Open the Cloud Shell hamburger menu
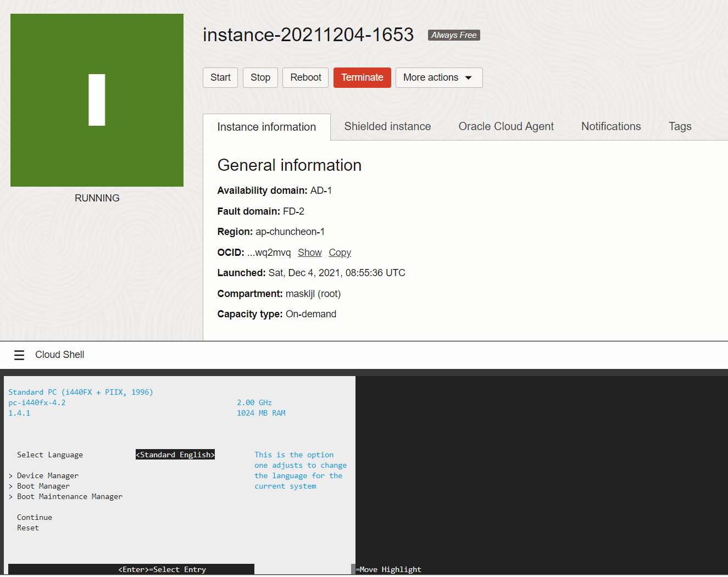 coord(19,355)
